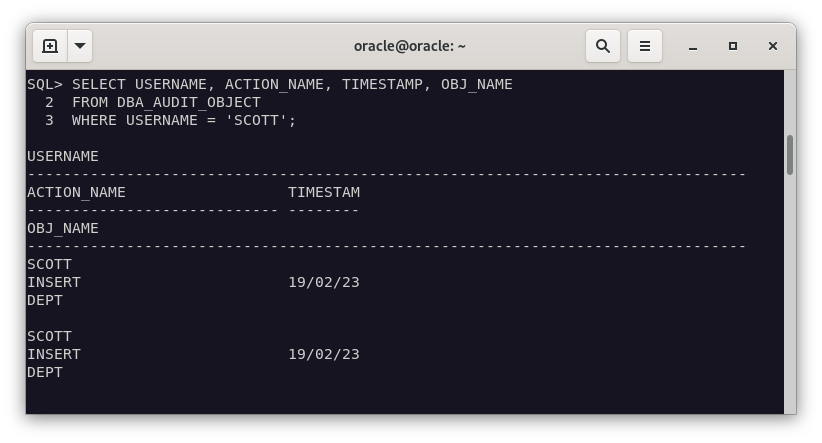Minimize the terminal window
Screen dimensions: 822x443
tap(692, 46)
